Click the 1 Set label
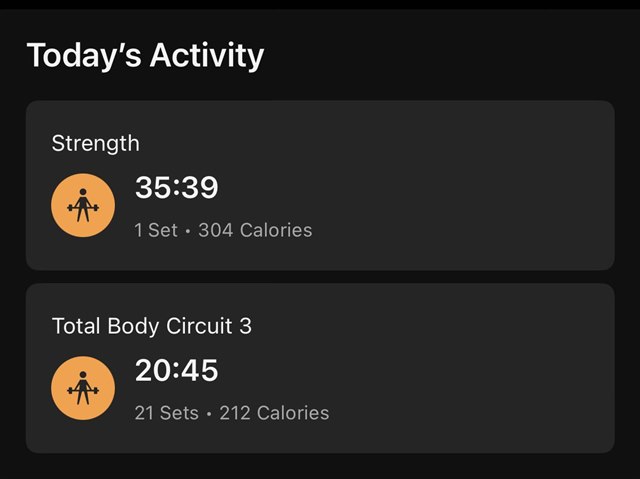The width and height of the screenshot is (640, 479). point(155,230)
